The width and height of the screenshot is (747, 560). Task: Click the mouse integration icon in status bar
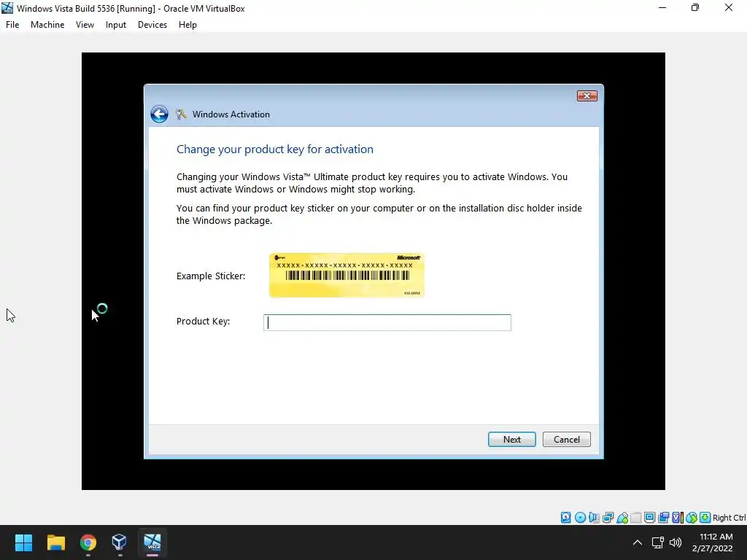coord(692,518)
